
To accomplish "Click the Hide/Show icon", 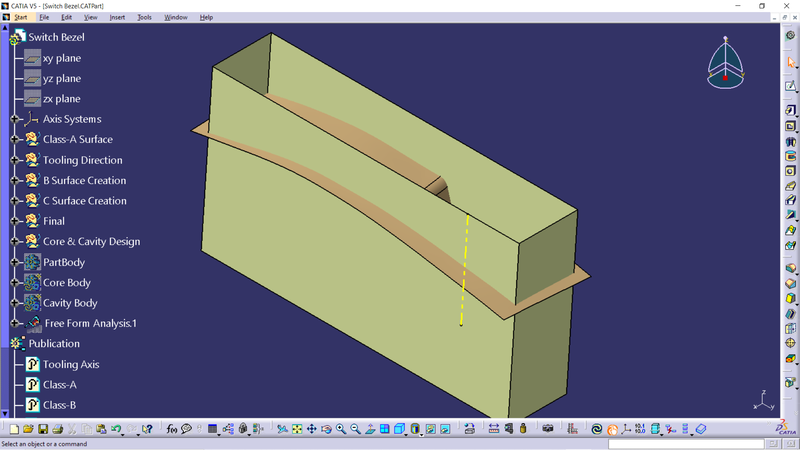I will coord(431,429).
